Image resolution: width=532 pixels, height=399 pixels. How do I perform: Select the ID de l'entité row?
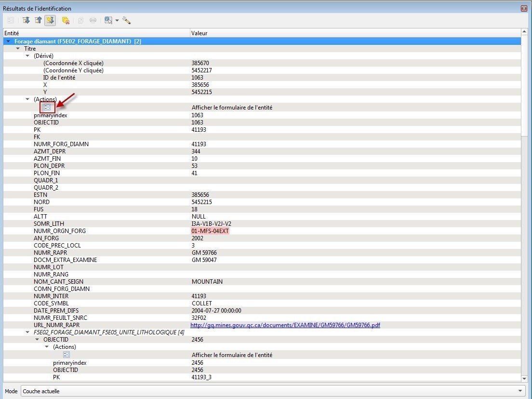pyautogui.click(x=262, y=77)
